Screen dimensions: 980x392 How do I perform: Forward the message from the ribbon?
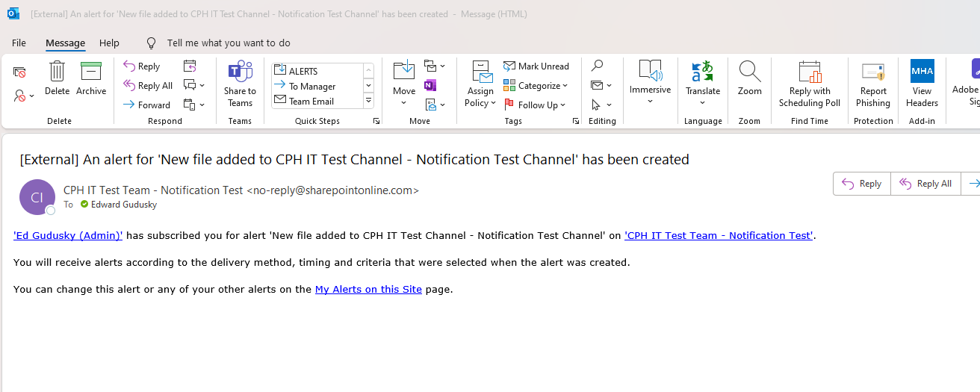146,105
